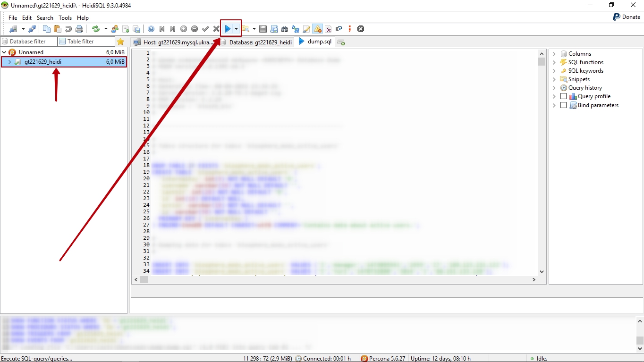Toggle the Stop on errors warning icon
The image size is (644, 362).
[318, 29]
